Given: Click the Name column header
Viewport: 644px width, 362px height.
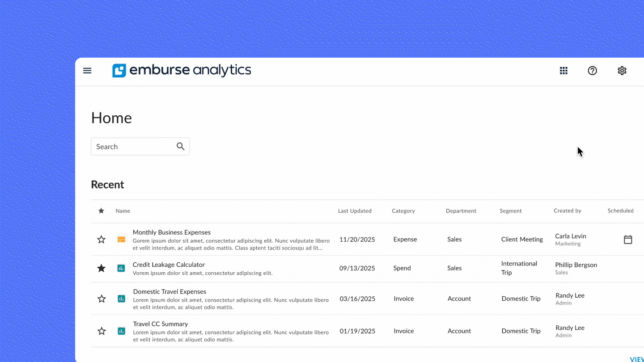Looking at the screenshot, I should click(x=123, y=211).
